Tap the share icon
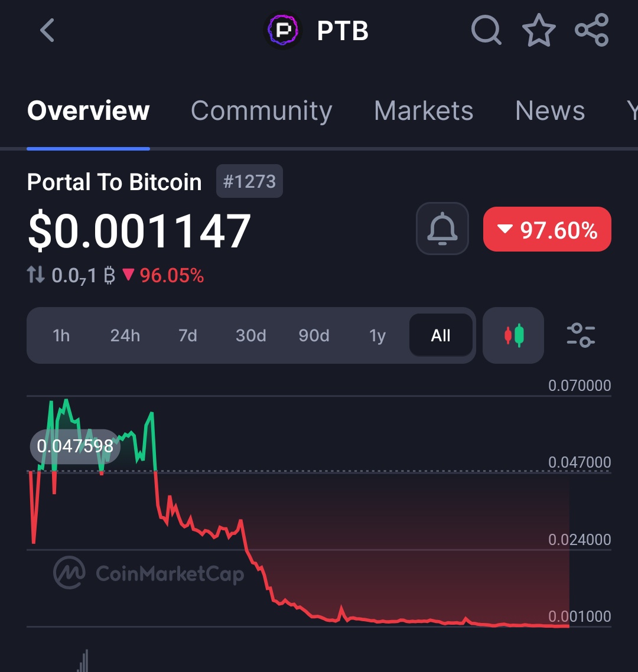The width and height of the screenshot is (638, 672). point(591,30)
